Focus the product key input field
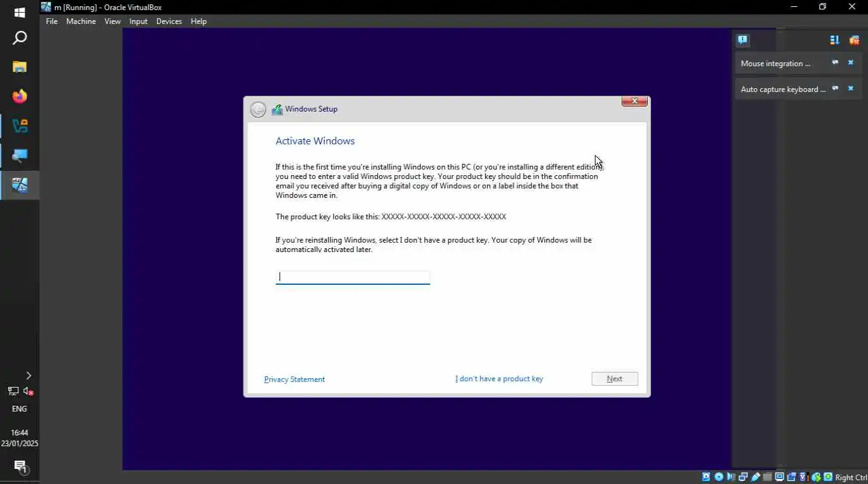 pos(353,277)
